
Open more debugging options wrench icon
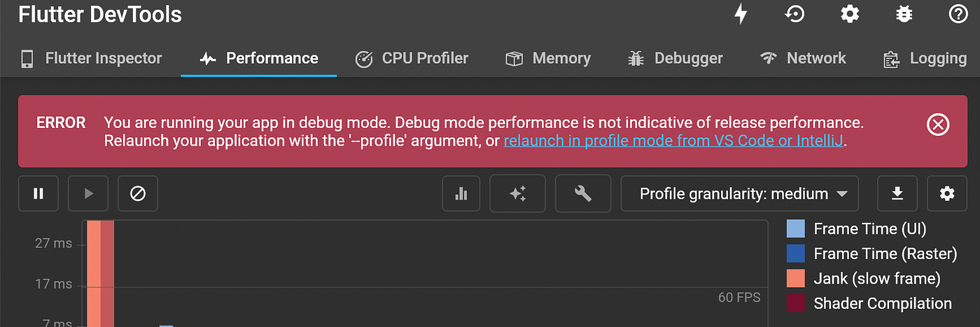tap(583, 193)
